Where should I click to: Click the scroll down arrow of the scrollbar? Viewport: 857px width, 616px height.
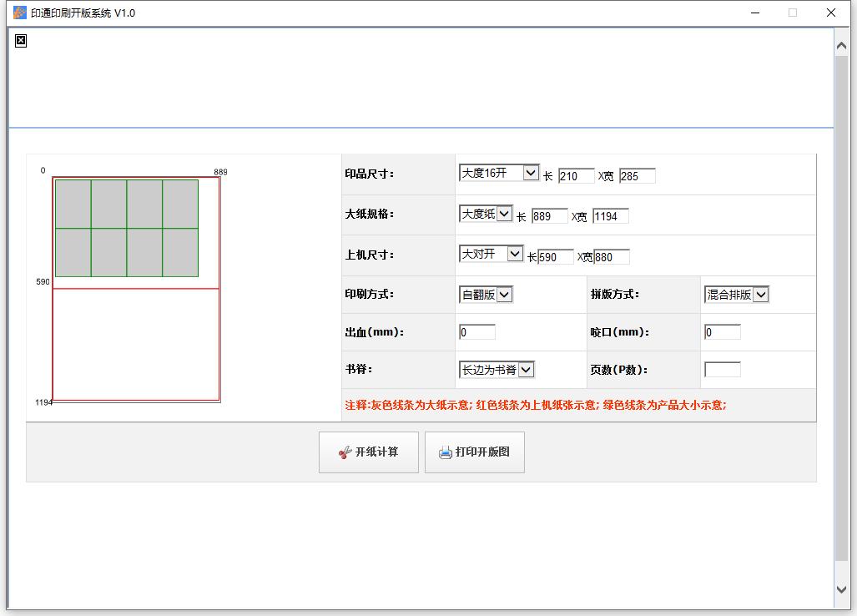click(x=842, y=589)
